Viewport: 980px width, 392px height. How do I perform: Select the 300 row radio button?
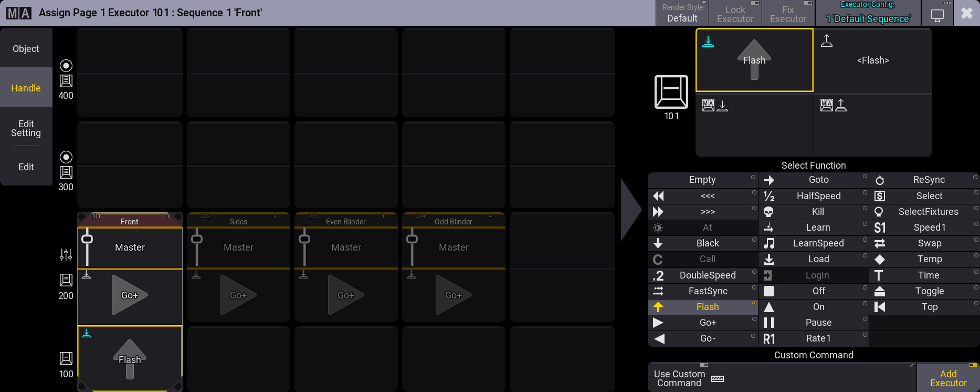(x=66, y=157)
